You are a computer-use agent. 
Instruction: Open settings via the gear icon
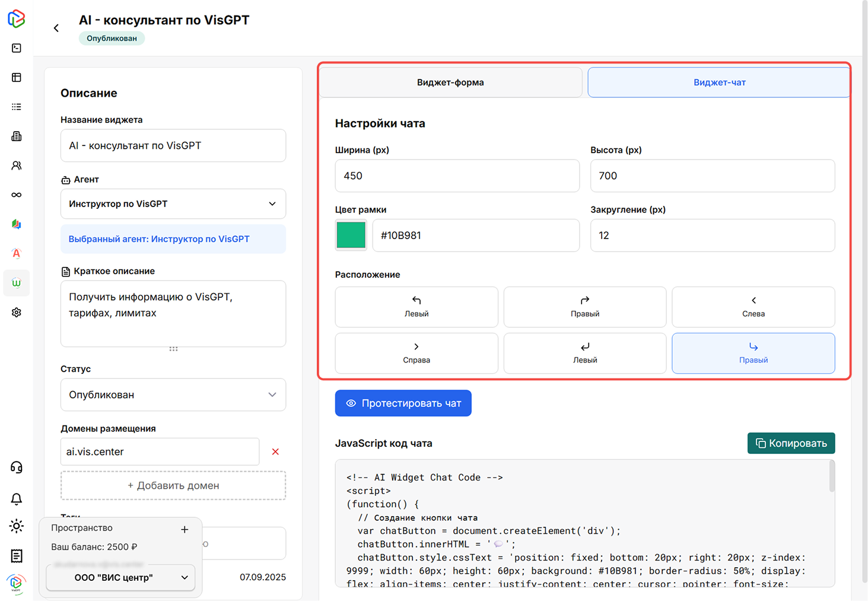(x=17, y=313)
